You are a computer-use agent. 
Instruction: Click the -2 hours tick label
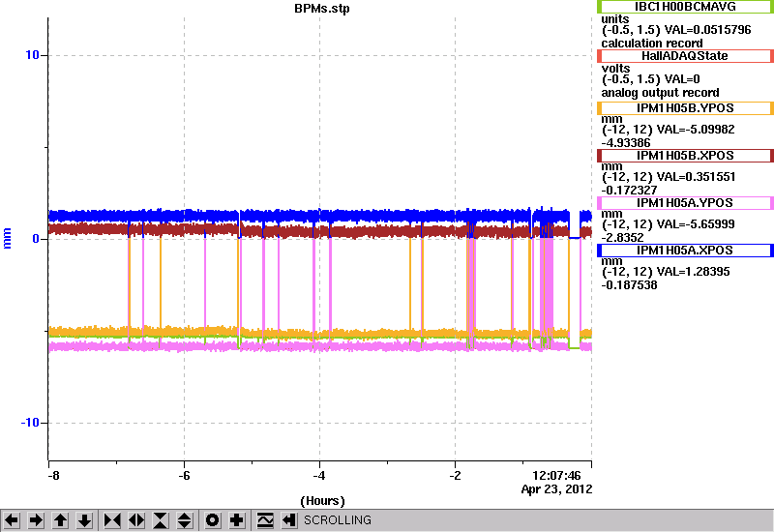click(455, 476)
